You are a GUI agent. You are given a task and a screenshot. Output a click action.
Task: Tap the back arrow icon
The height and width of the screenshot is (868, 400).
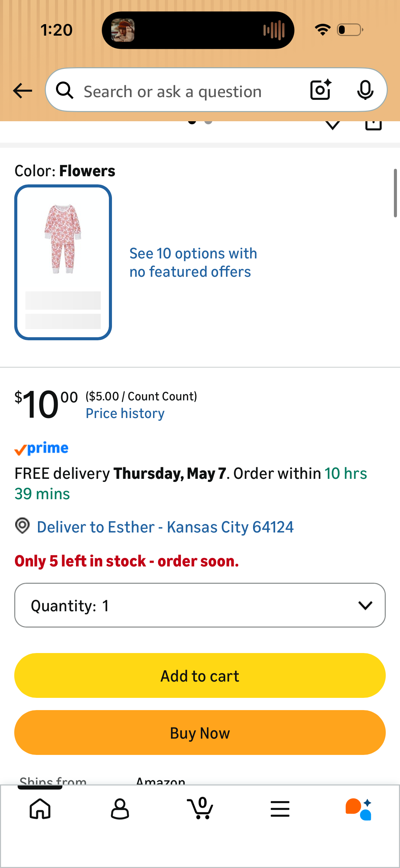coord(22,91)
